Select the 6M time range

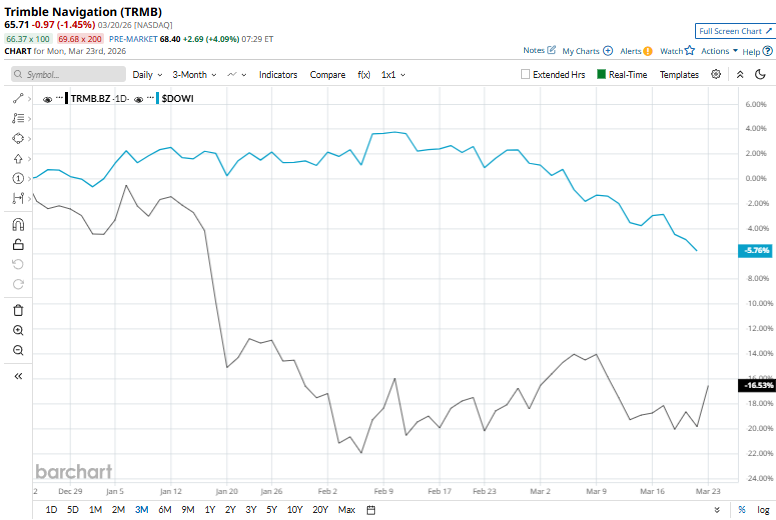pos(164,510)
